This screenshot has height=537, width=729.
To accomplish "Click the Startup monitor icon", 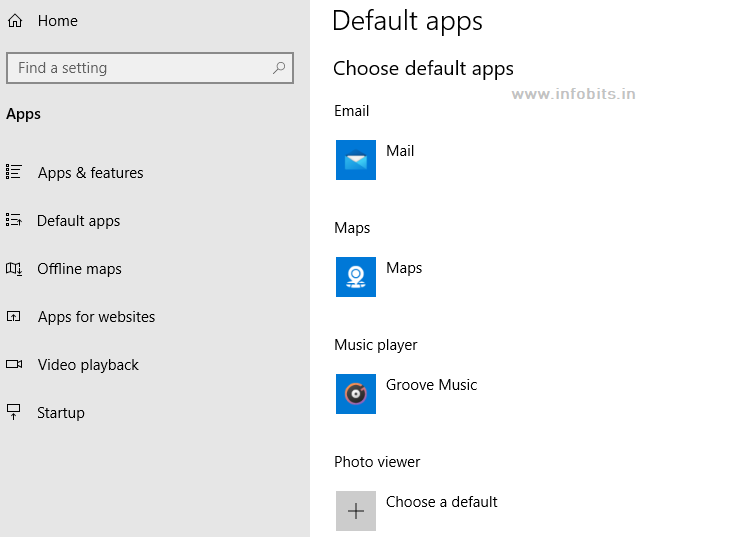I will point(13,411).
